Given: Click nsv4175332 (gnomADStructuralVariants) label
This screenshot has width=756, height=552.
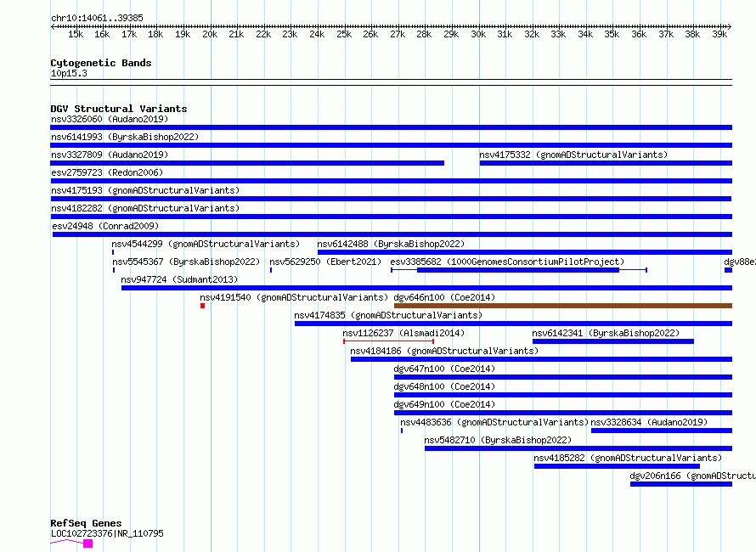Looking at the screenshot, I should (573, 155).
